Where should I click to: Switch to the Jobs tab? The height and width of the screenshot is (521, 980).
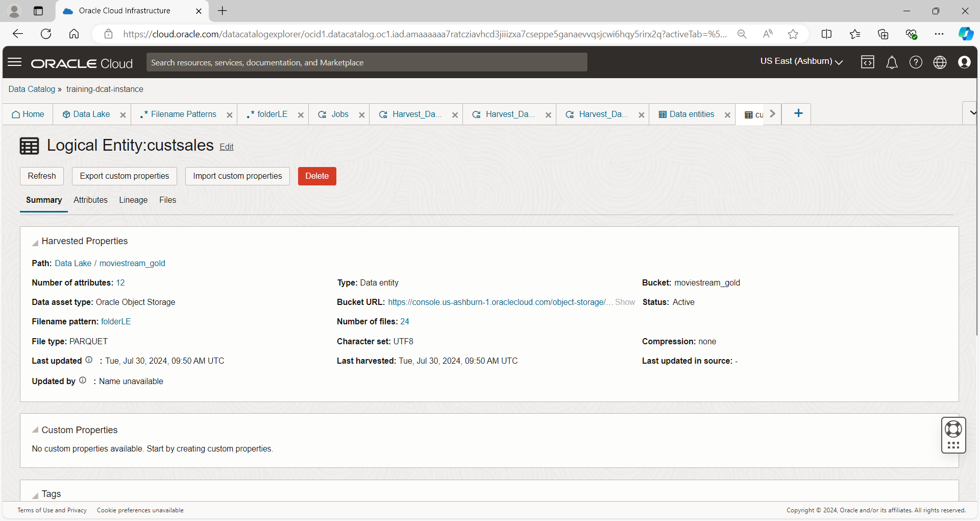pos(333,114)
